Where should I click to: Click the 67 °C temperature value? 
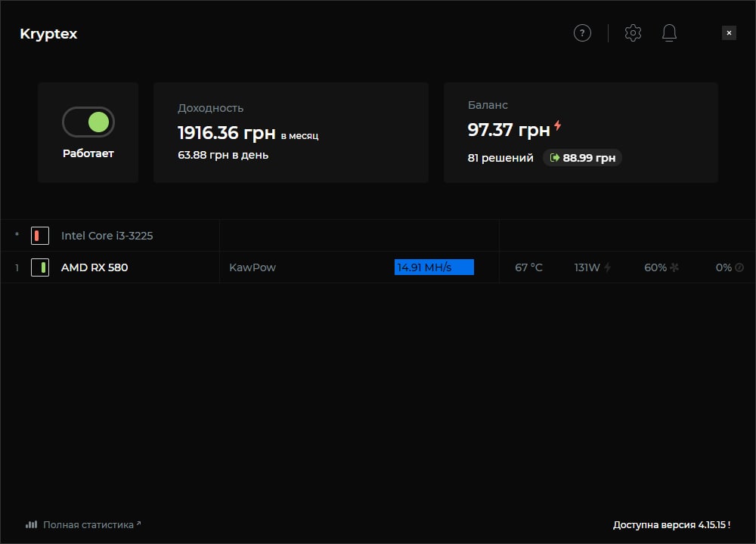528,267
